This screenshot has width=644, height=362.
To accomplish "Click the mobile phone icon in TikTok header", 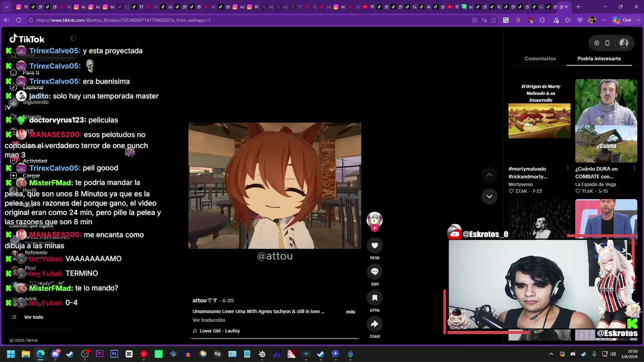I will [607, 43].
